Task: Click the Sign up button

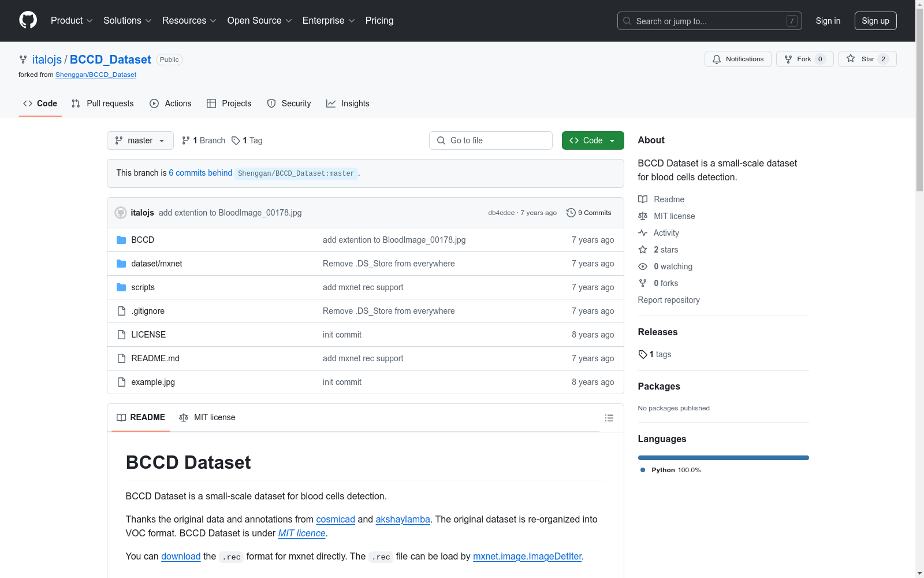Action: (x=875, y=21)
